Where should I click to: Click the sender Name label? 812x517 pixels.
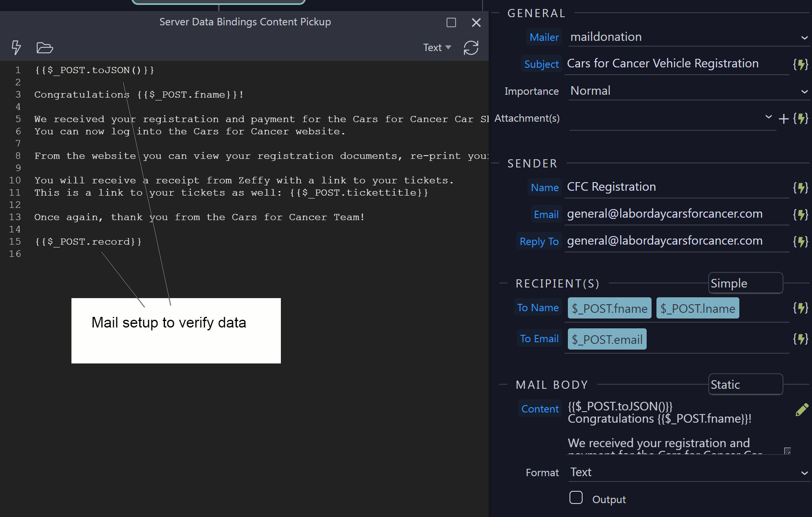coord(545,187)
